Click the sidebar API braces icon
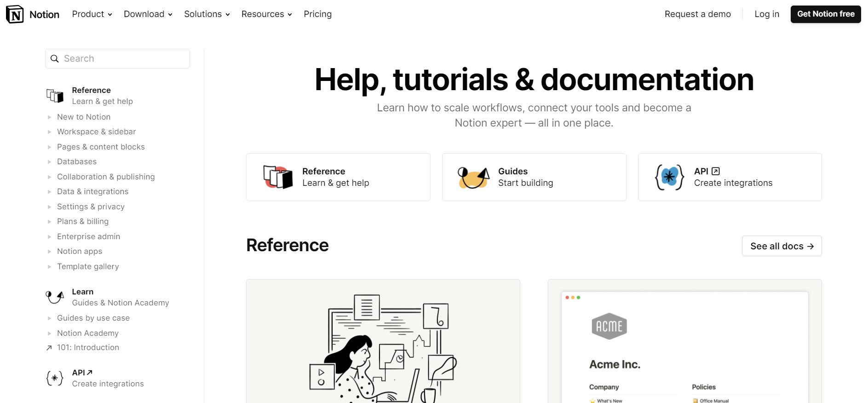The height and width of the screenshot is (403, 868). [x=55, y=378]
